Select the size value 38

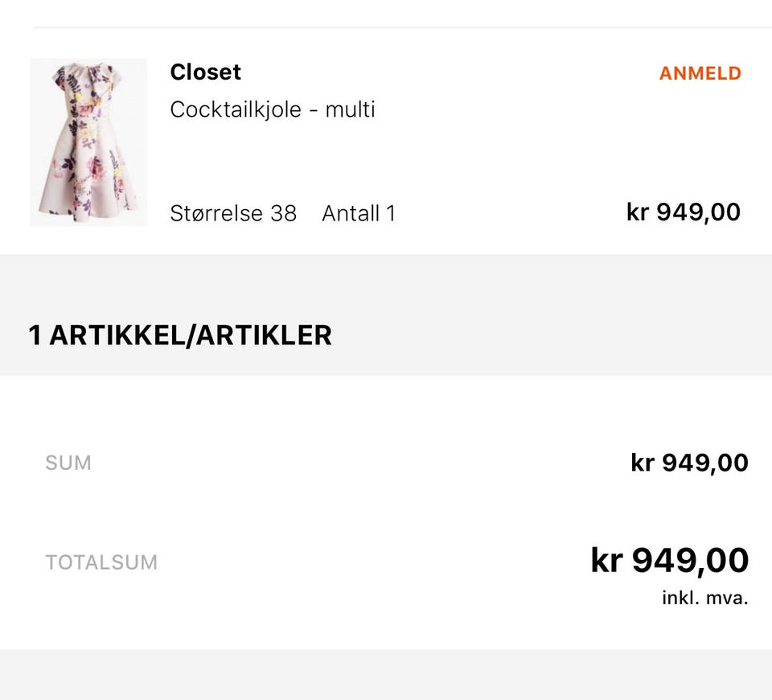click(x=283, y=213)
